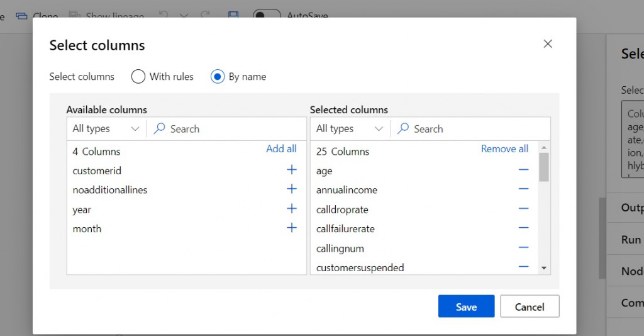Choose the By name radio option
Screen dimensions: 644x336
(218, 77)
